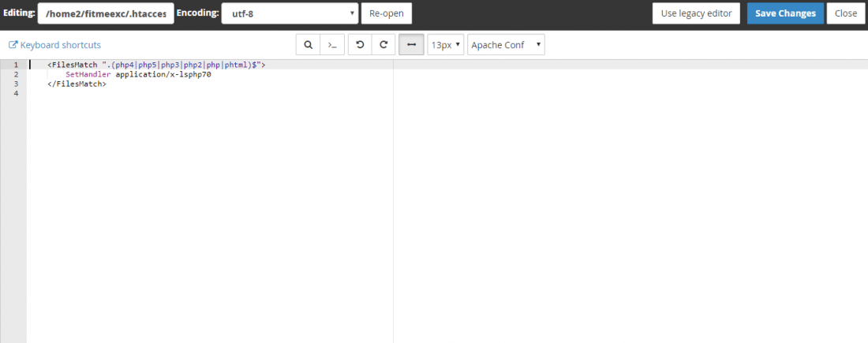868x343 pixels.
Task: Undo the last edit
Action: pyautogui.click(x=360, y=45)
